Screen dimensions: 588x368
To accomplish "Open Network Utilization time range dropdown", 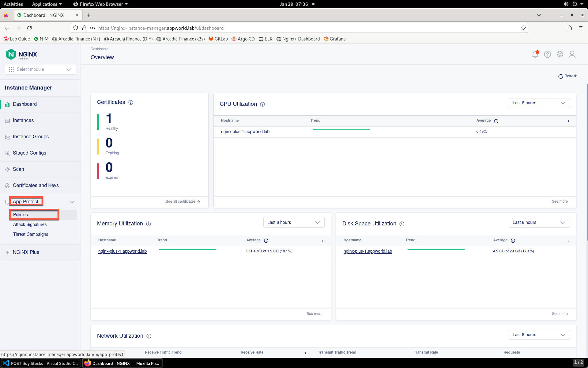I will (x=539, y=335).
